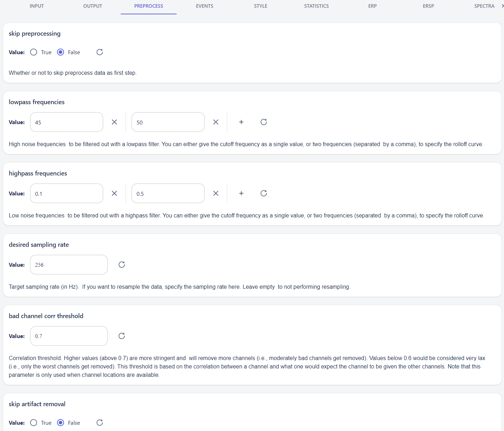Switch to the STYLE tab
Viewport: 504px width, 431px height.
click(x=261, y=6)
